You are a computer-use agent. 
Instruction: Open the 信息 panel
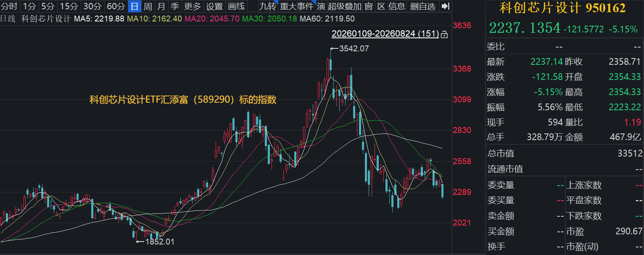point(397,6)
